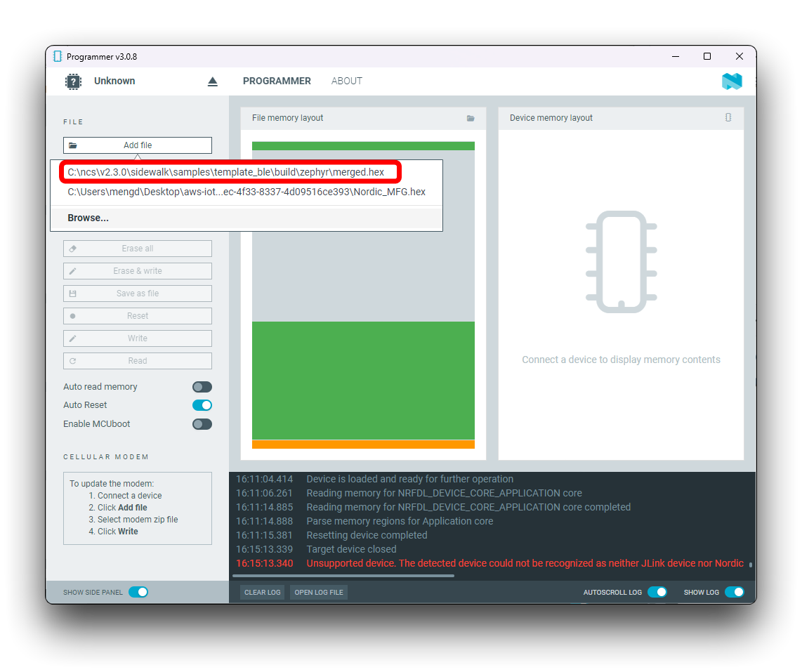
Task: Turn off Autoscroll Log switch
Action: tap(657, 592)
